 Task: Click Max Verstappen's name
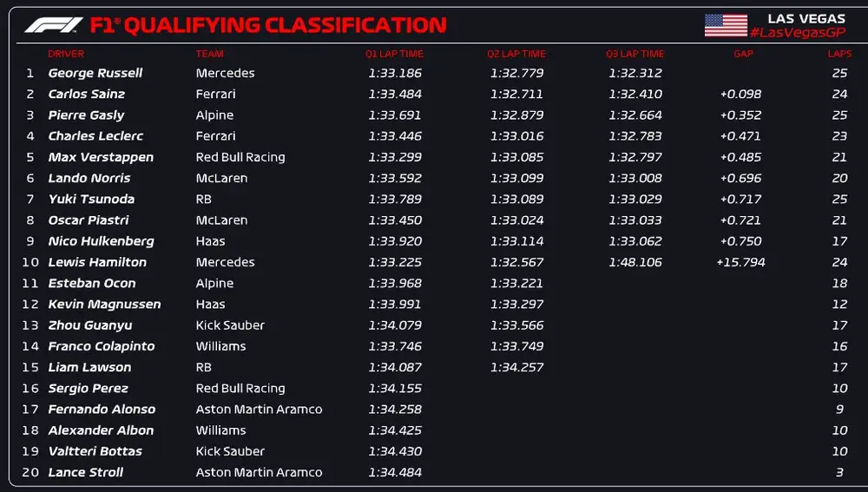pyautogui.click(x=101, y=157)
